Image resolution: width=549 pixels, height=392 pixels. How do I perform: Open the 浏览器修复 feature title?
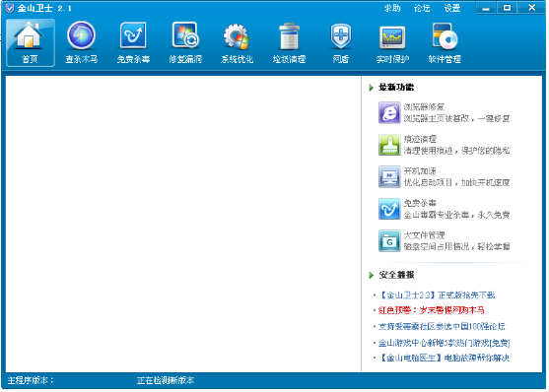coord(424,106)
